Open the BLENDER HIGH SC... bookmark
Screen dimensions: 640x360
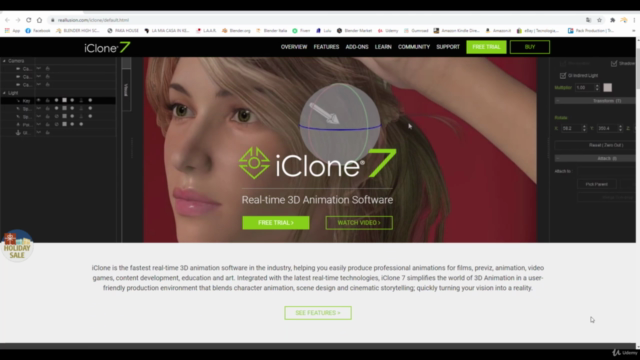pos(78,31)
